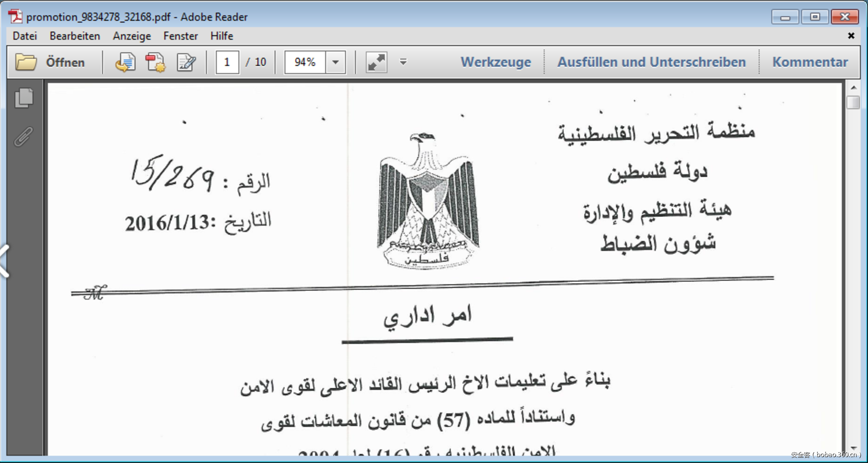Screen dimensions: 868x463
Task: Open the toolbar options chevron menu
Action: pos(403,62)
